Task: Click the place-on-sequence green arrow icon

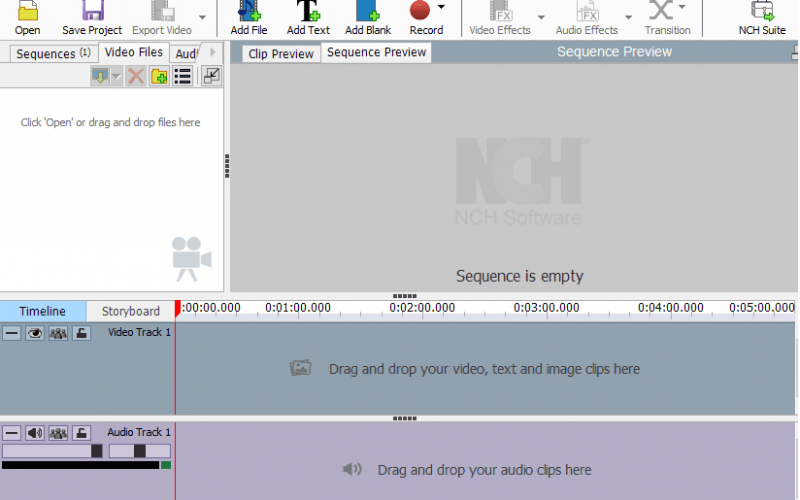Action: [x=100, y=77]
